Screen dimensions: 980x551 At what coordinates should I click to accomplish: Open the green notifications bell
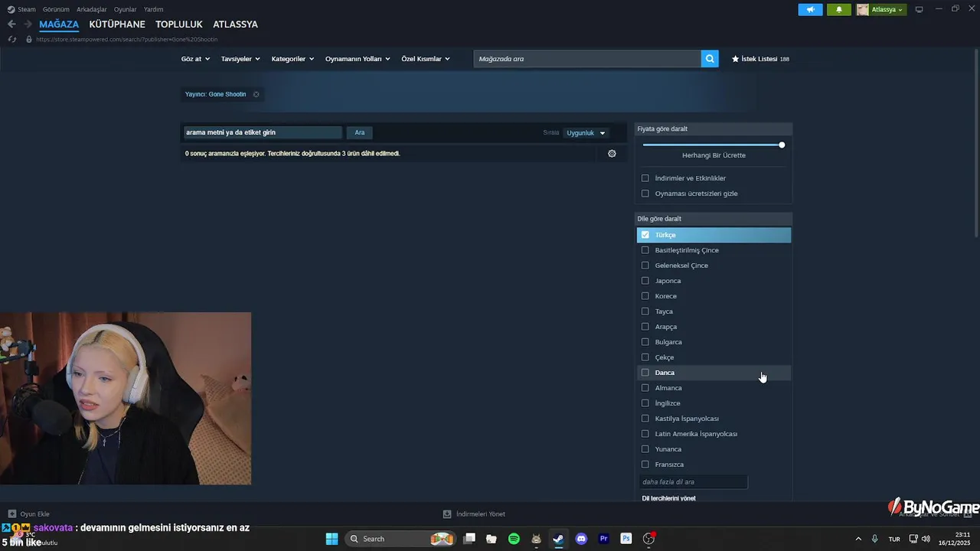pos(838,9)
